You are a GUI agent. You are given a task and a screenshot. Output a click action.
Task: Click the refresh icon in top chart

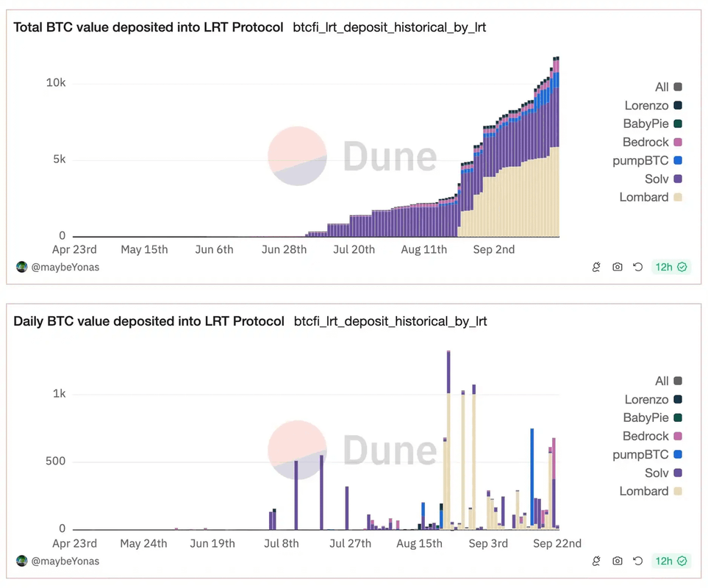pyautogui.click(x=637, y=267)
